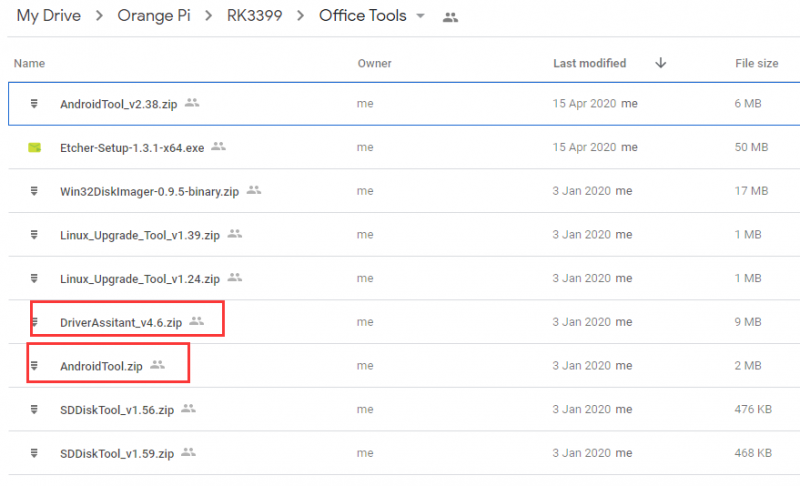Click the shared icon after Linux_Upgrade_Tool_v1.24.zip

coord(235,277)
